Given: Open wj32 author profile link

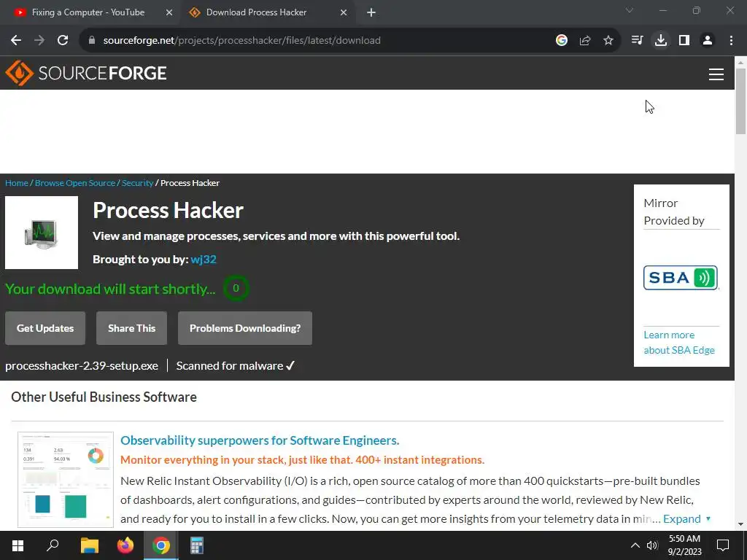Looking at the screenshot, I should click(x=204, y=259).
